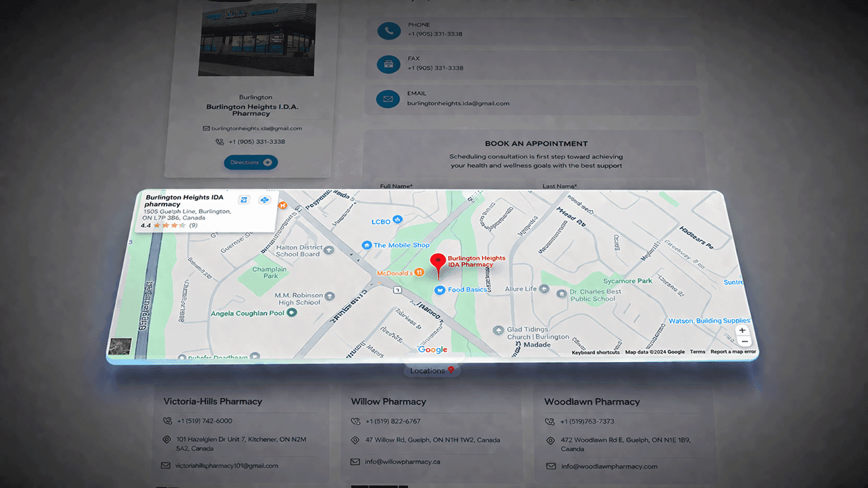The height and width of the screenshot is (488, 868).
Task: Select Dr. Charles Best Public School marker
Action: click(562, 293)
